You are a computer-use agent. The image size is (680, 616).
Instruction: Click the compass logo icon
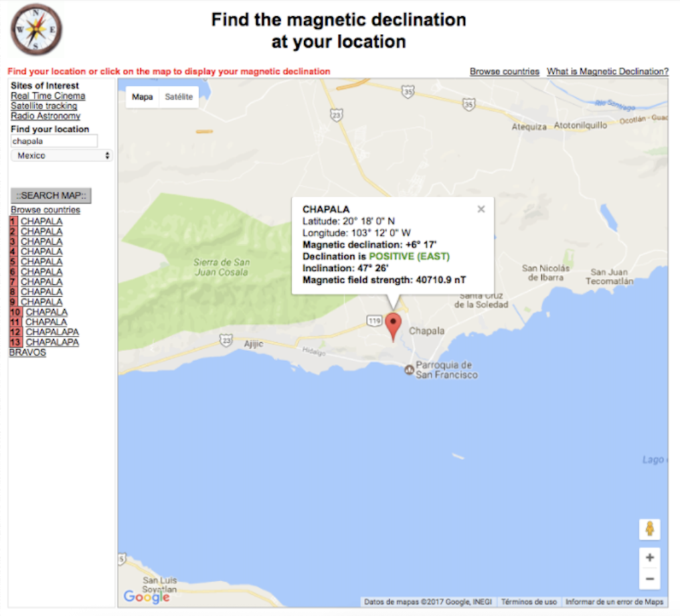[x=37, y=29]
